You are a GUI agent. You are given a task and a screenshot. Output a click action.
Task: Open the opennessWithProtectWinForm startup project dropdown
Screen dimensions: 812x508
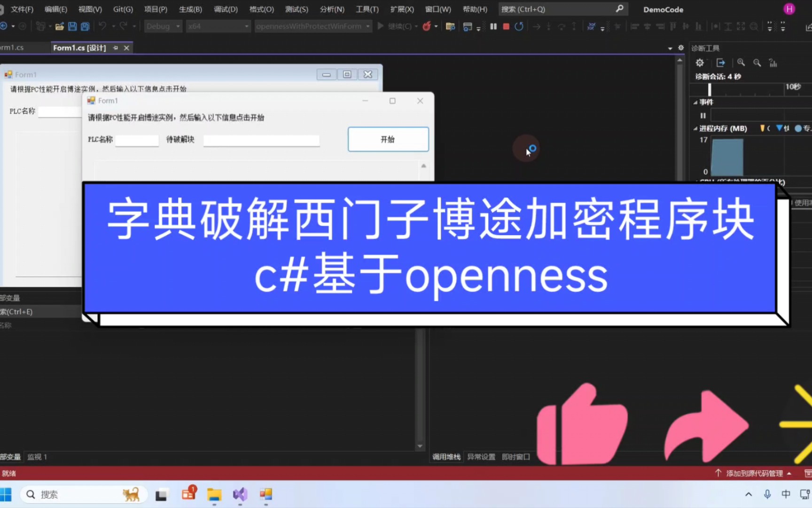313,26
